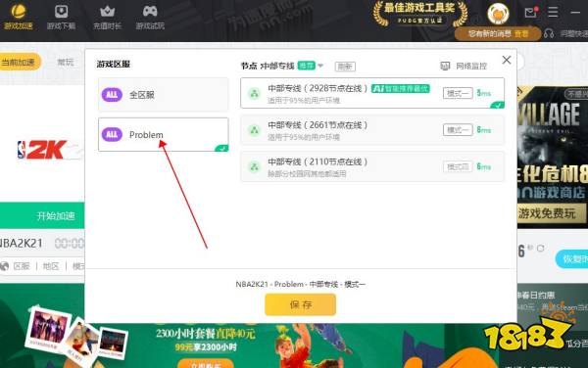Close the server selection dialog
The width and height of the screenshot is (588, 368).
click(507, 60)
